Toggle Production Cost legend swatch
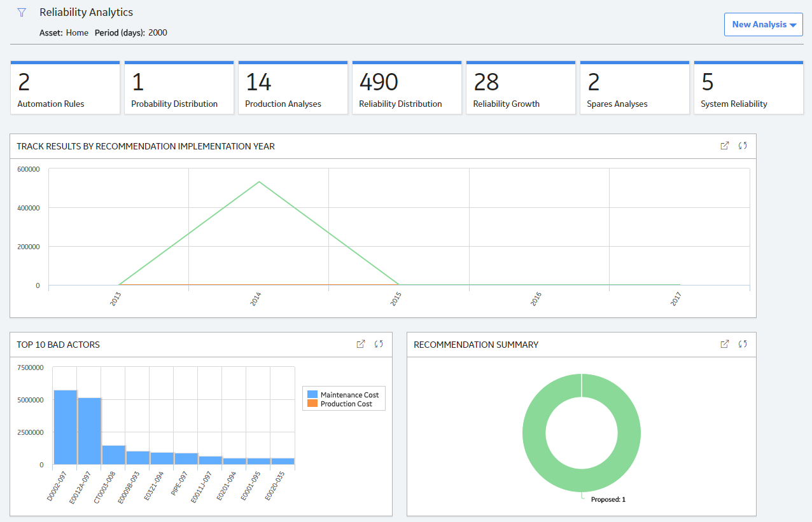The width and height of the screenshot is (812, 522). click(312, 404)
